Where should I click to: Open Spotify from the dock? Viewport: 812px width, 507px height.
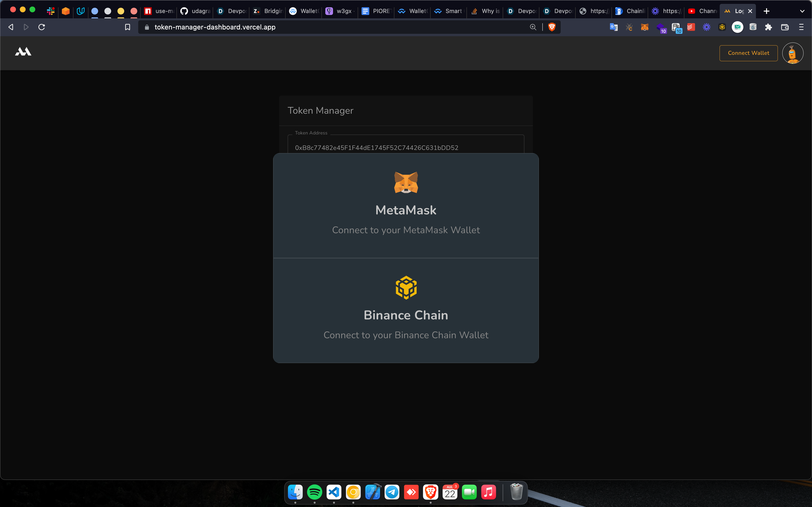point(314,492)
